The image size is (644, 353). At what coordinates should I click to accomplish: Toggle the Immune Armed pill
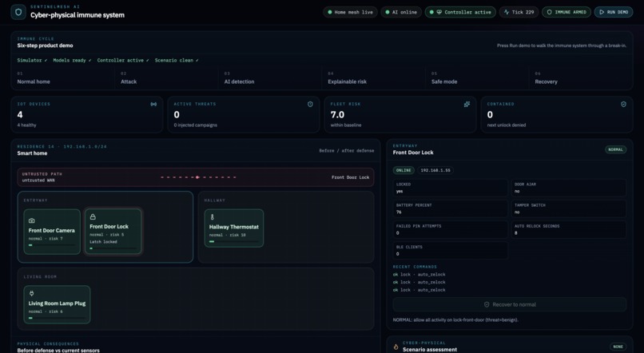point(566,12)
